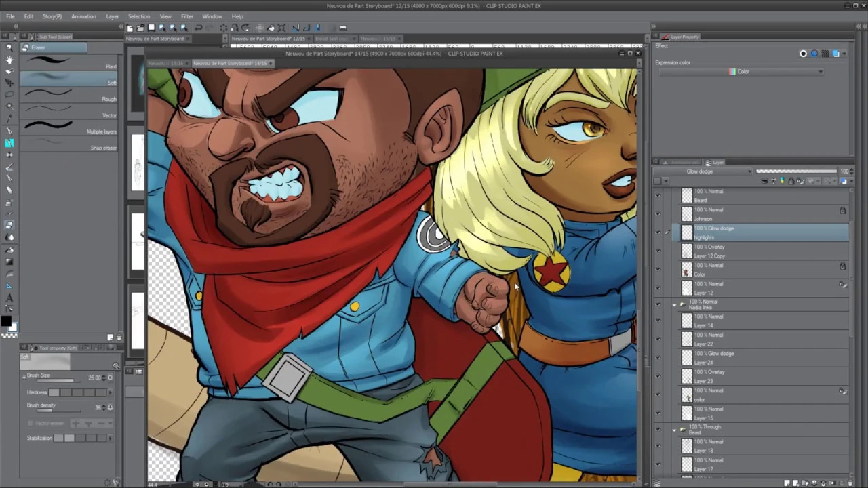Click the Lock layer icon in Layer palette toolbar
The image size is (868, 488).
click(791, 181)
